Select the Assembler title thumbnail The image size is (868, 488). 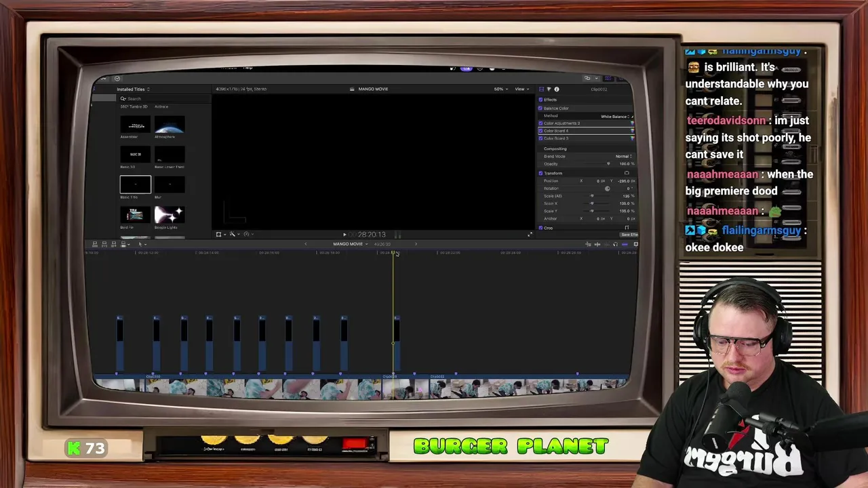pos(136,125)
